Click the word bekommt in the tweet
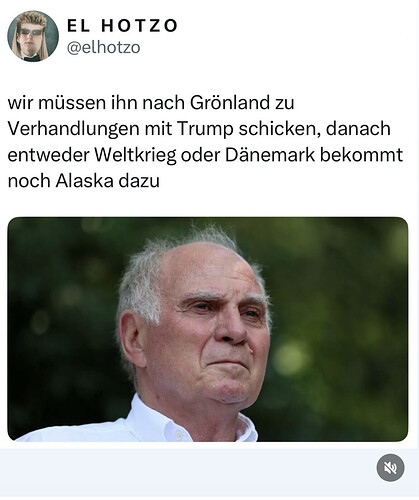The image size is (419, 500). pyautogui.click(x=362, y=155)
